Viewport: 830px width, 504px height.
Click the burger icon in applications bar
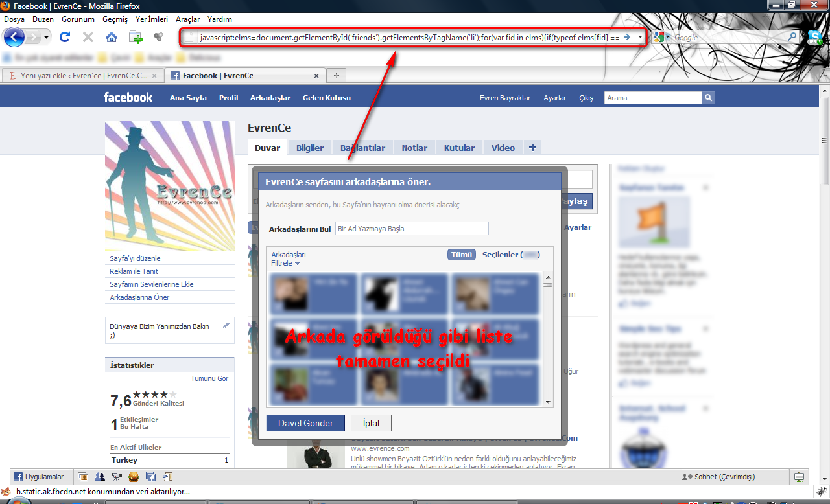(x=134, y=477)
